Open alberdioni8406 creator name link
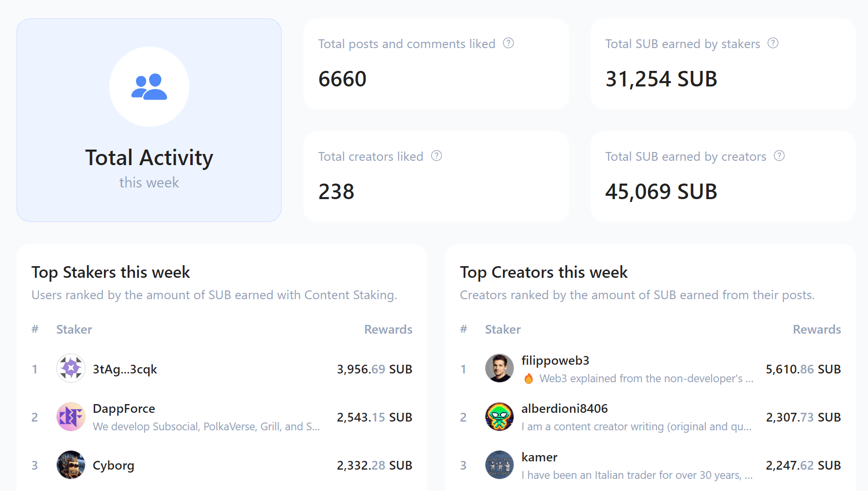Image resolution: width=868 pixels, height=491 pixels. pyautogui.click(x=565, y=408)
